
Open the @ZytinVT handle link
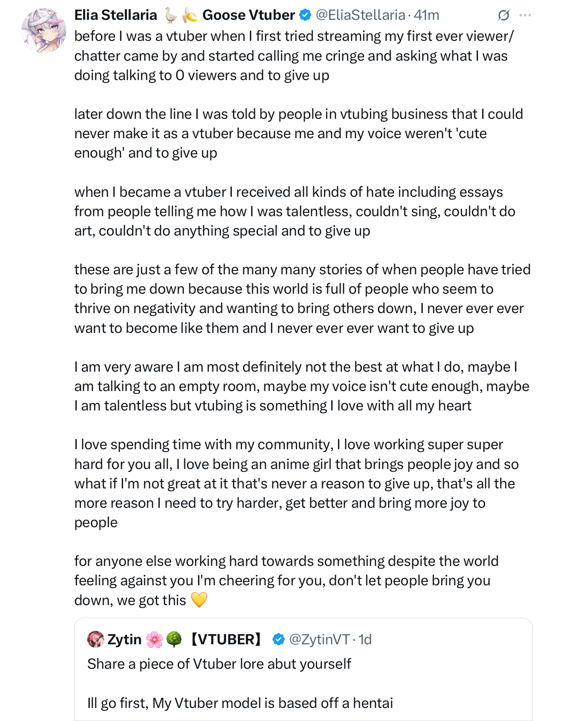(x=319, y=639)
